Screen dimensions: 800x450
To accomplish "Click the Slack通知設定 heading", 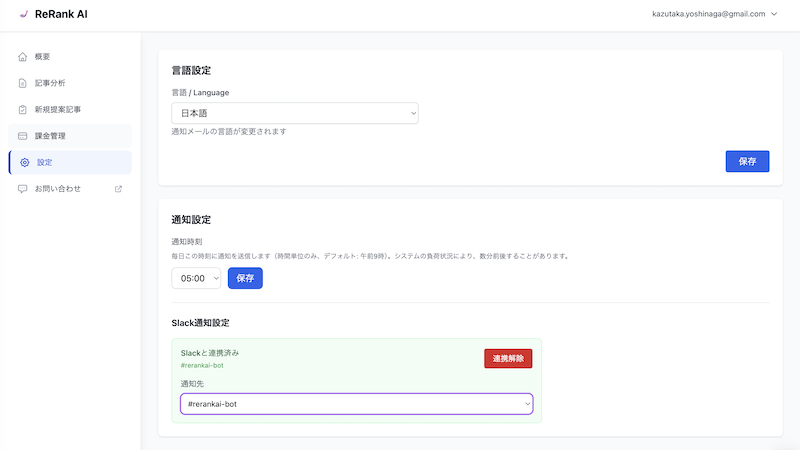I will click(x=201, y=323).
